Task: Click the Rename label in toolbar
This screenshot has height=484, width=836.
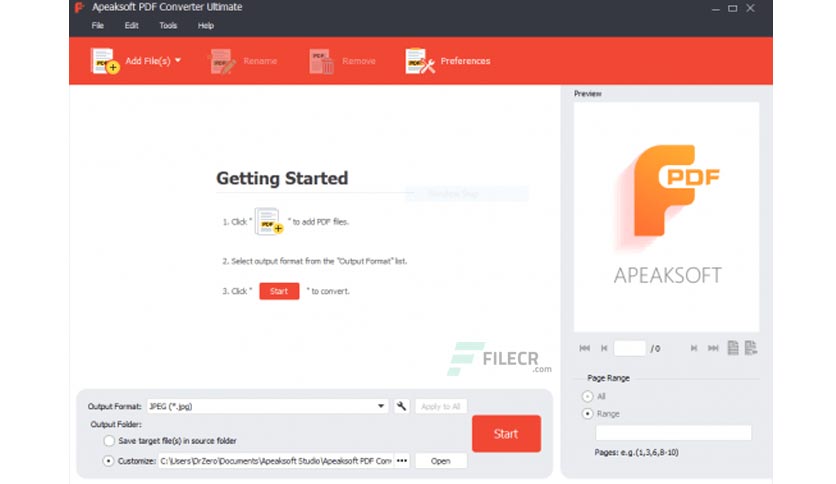Action: 260,61
